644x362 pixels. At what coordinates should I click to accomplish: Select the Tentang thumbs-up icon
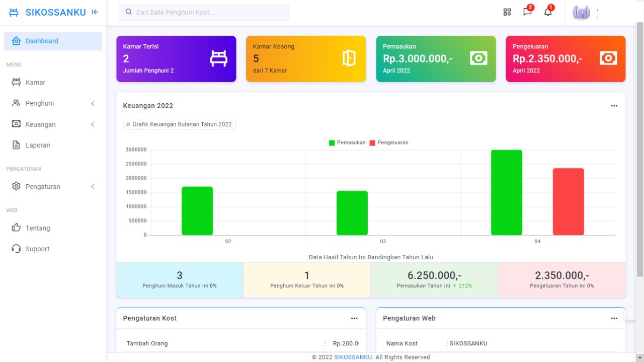point(17,228)
